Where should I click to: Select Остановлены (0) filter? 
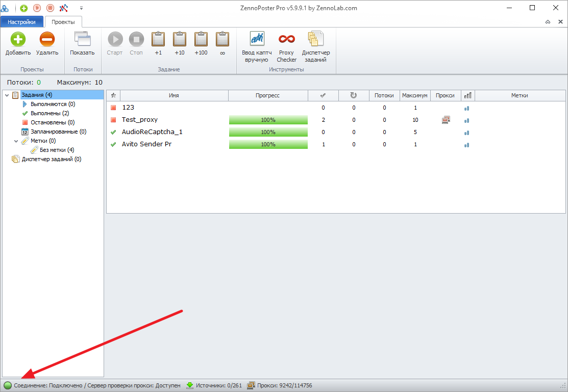(53, 122)
